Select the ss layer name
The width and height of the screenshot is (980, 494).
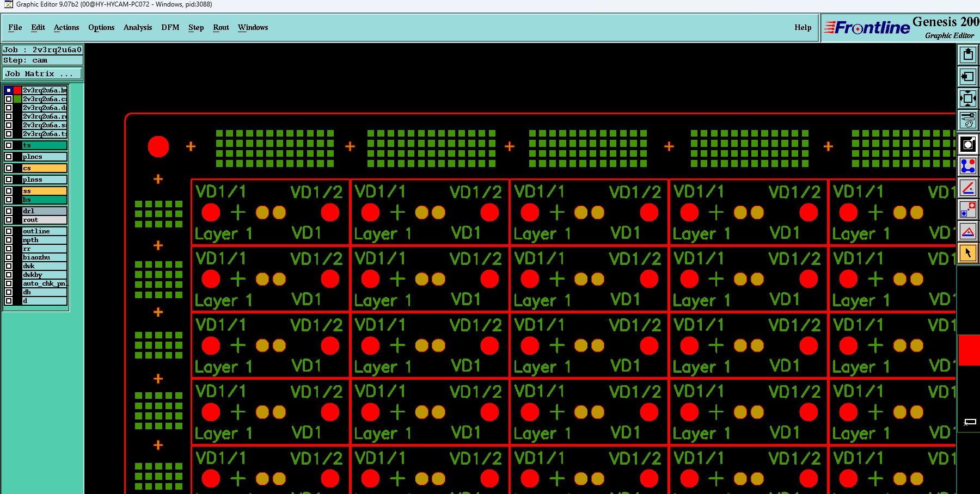pyautogui.click(x=45, y=191)
